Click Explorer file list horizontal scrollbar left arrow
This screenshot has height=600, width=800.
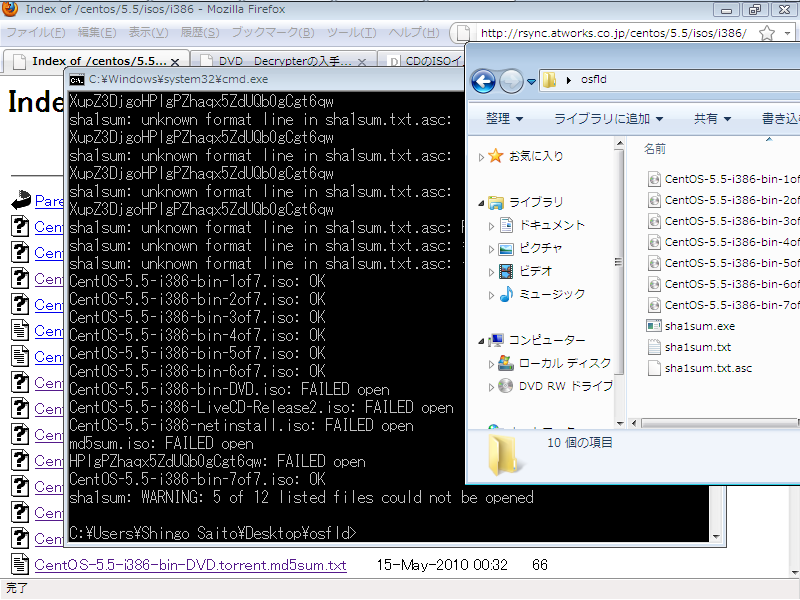(634, 423)
